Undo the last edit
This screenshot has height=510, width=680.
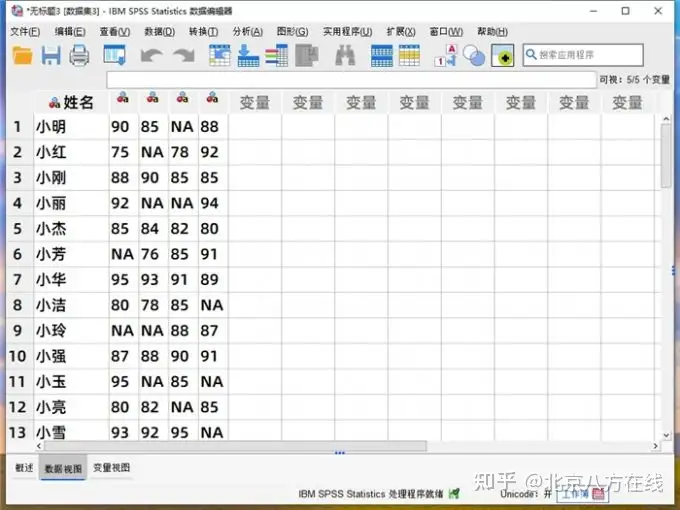click(151, 56)
